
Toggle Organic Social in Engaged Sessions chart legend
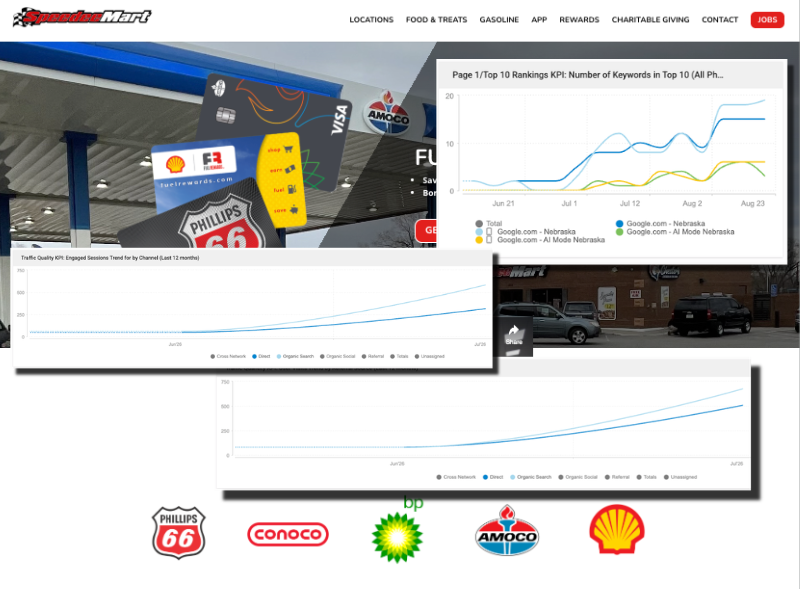pos(338,356)
